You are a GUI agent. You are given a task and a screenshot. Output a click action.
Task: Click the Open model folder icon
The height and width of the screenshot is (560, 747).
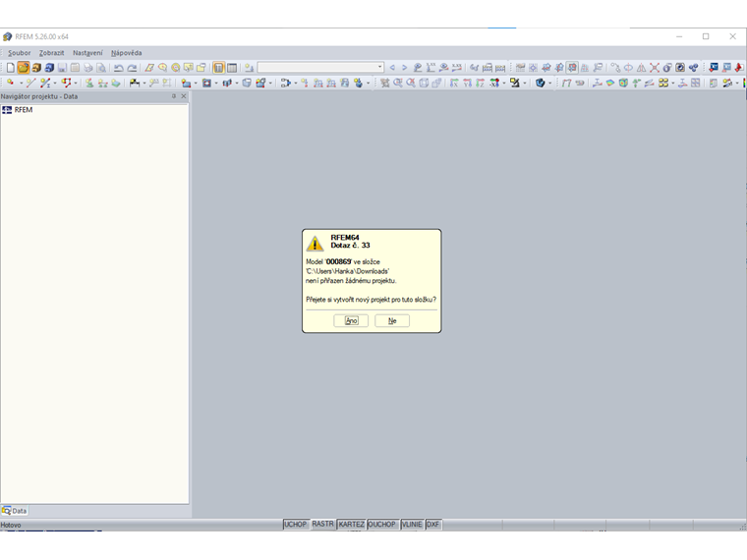click(24, 68)
